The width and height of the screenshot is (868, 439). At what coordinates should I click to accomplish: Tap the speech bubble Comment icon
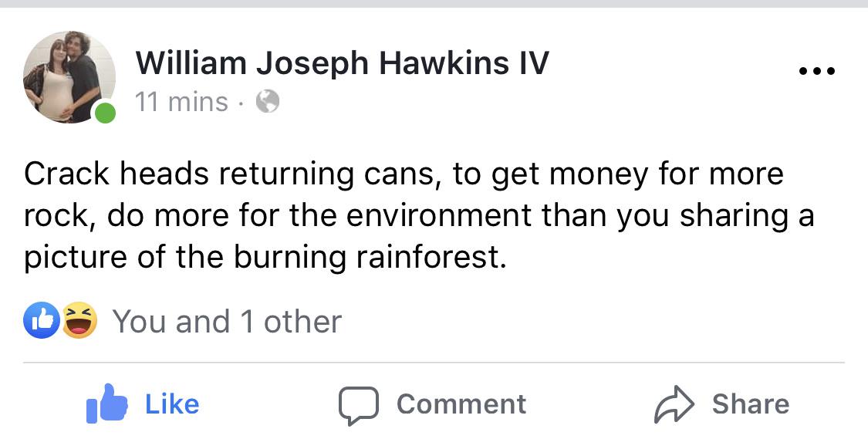359,405
